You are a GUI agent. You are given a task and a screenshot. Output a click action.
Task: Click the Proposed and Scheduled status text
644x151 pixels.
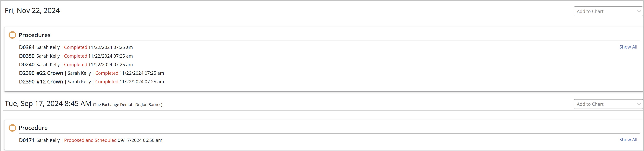click(90, 140)
